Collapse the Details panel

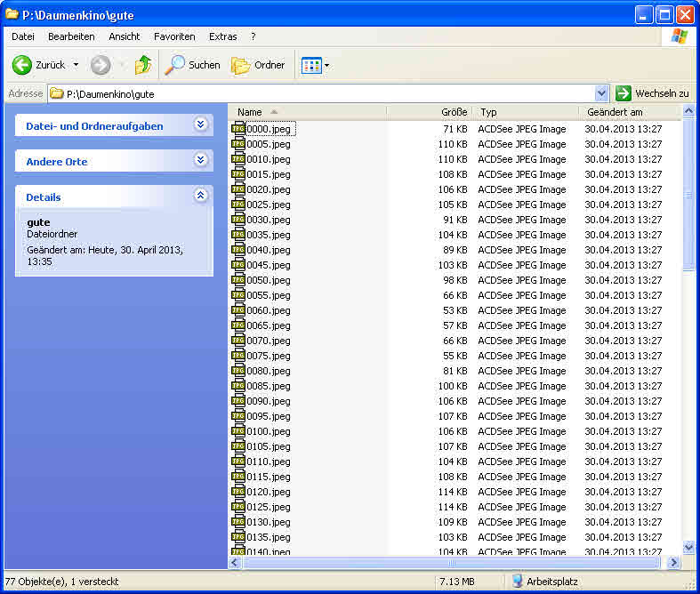tap(200, 195)
